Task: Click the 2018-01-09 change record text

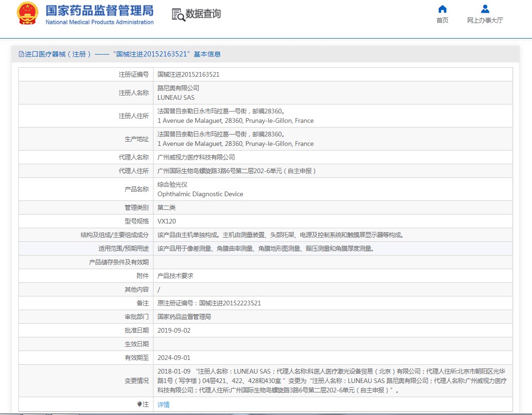Action: [x=332, y=381]
